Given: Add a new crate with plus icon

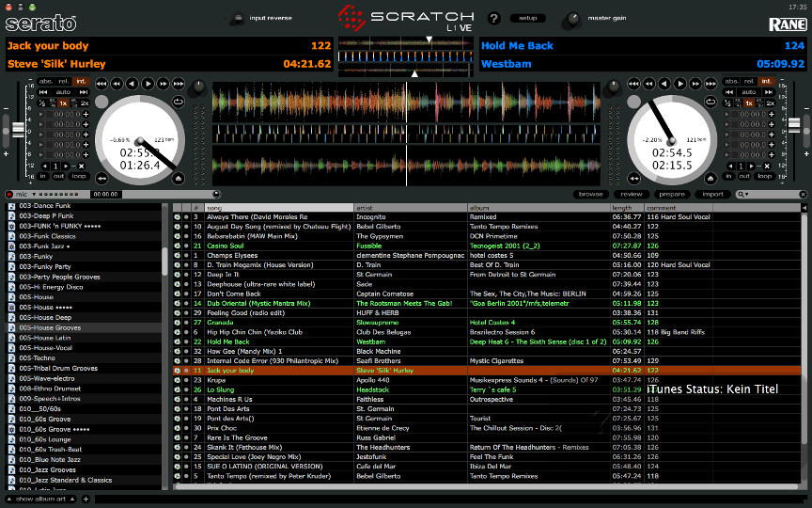Looking at the screenshot, I should [86, 500].
